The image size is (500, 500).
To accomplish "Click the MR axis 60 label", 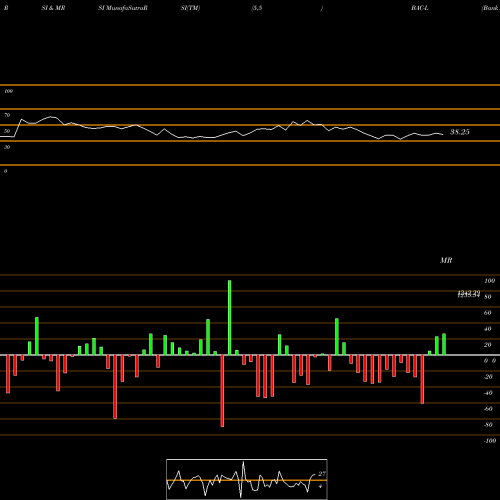I will [x=488, y=313].
